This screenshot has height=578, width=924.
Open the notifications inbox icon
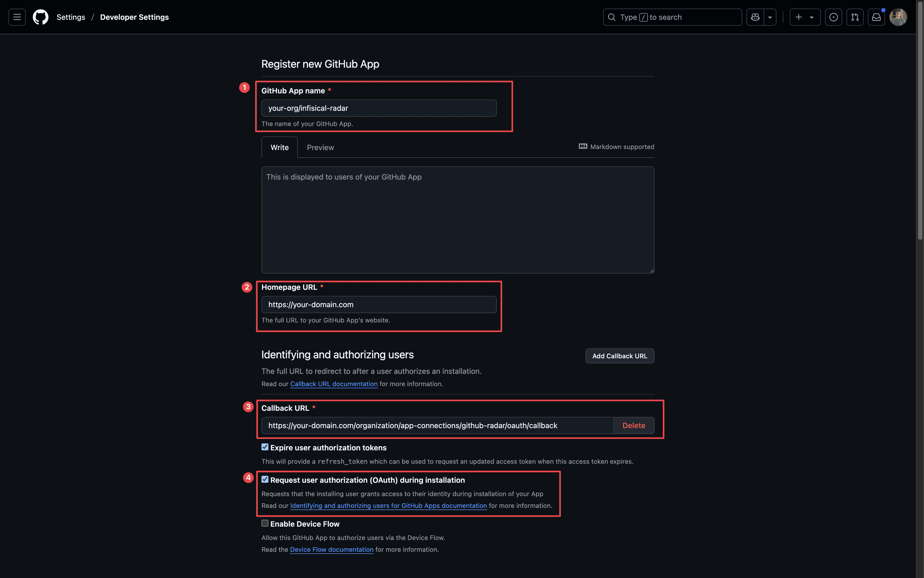[876, 17]
